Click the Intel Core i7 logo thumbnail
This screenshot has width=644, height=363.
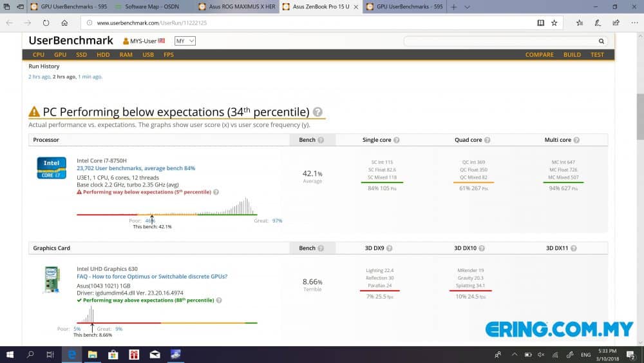pyautogui.click(x=52, y=168)
